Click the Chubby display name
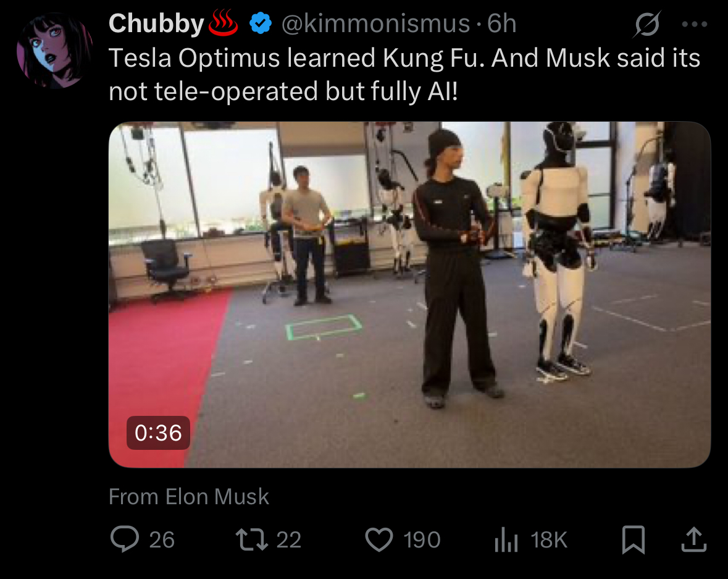The height and width of the screenshot is (579, 728). pos(156,23)
